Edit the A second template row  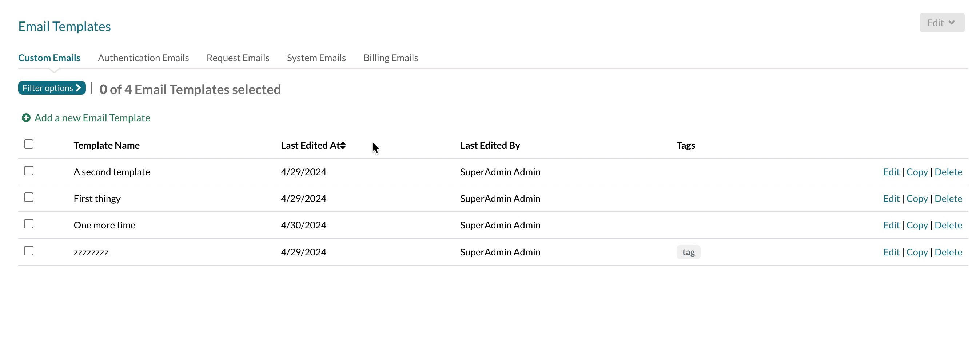tap(891, 172)
